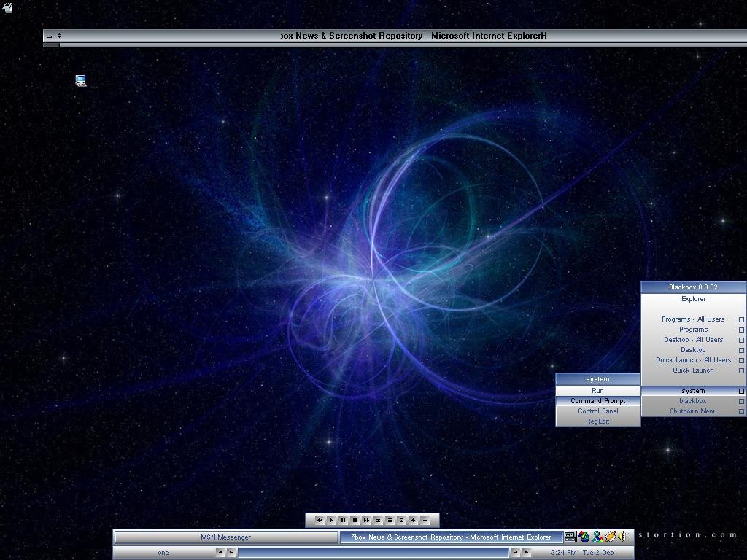Stop playback with the square stop button
This screenshot has height=560, width=747.
point(355,520)
